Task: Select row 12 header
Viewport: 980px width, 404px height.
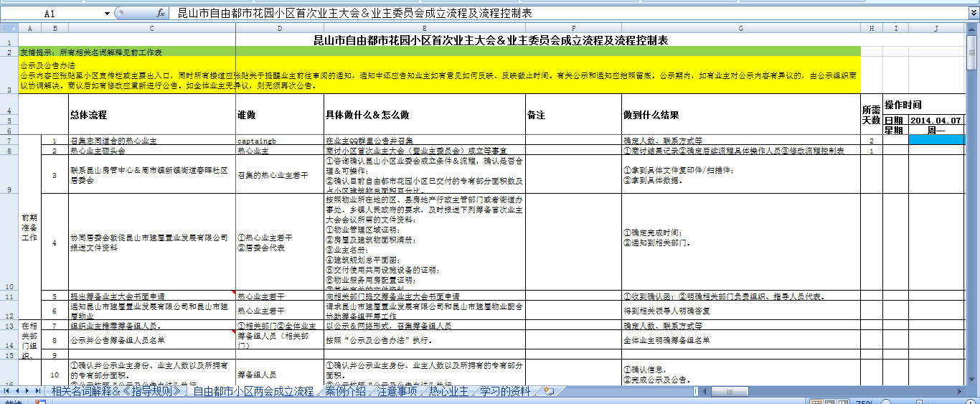Action: click(9, 311)
